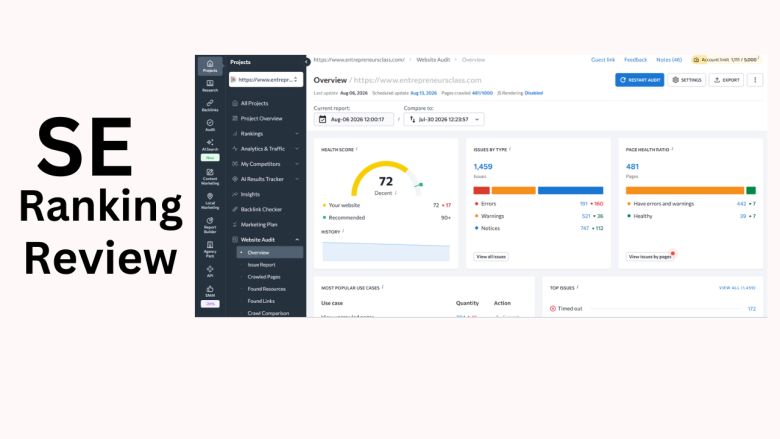Open the Feedback link
Image resolution: width=780 pixels, height=439 pixels.
[635, 60]
